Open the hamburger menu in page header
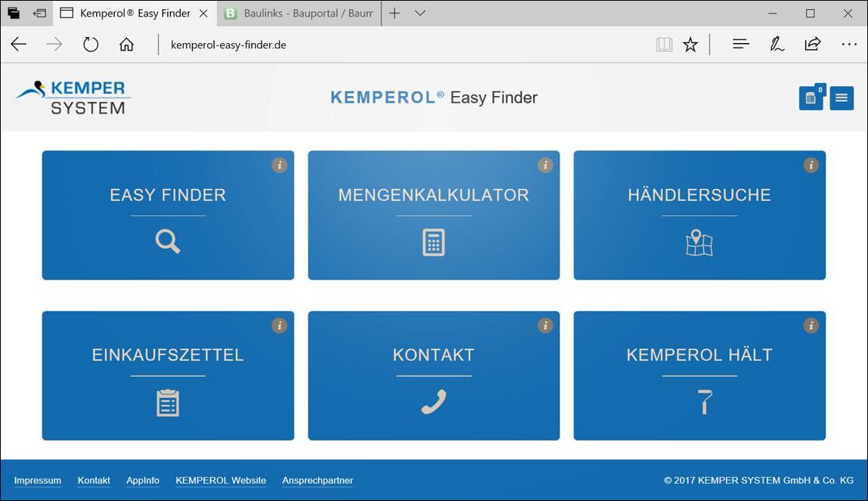The height and width of the screenshot is (501, 868). (842, 98)
